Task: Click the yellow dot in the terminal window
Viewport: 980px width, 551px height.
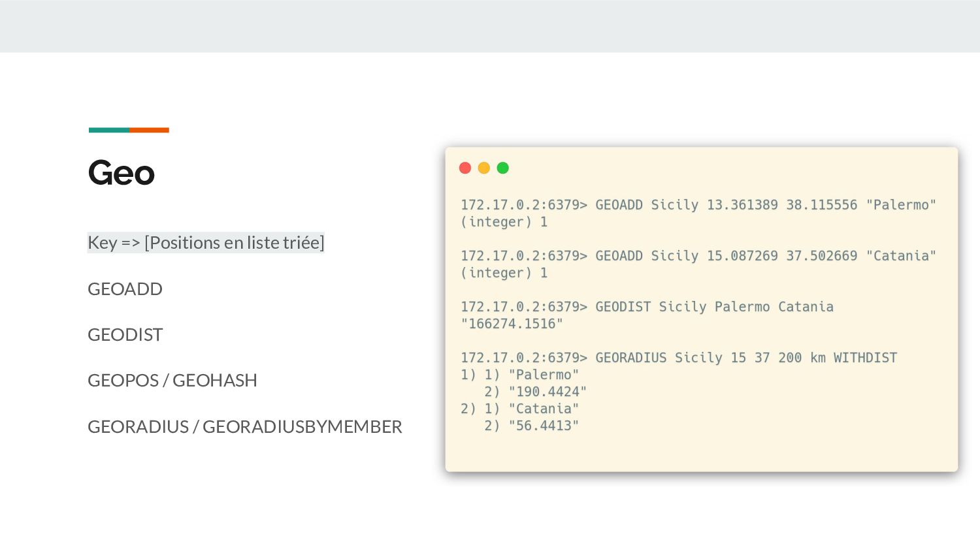Action: [484, 168]
